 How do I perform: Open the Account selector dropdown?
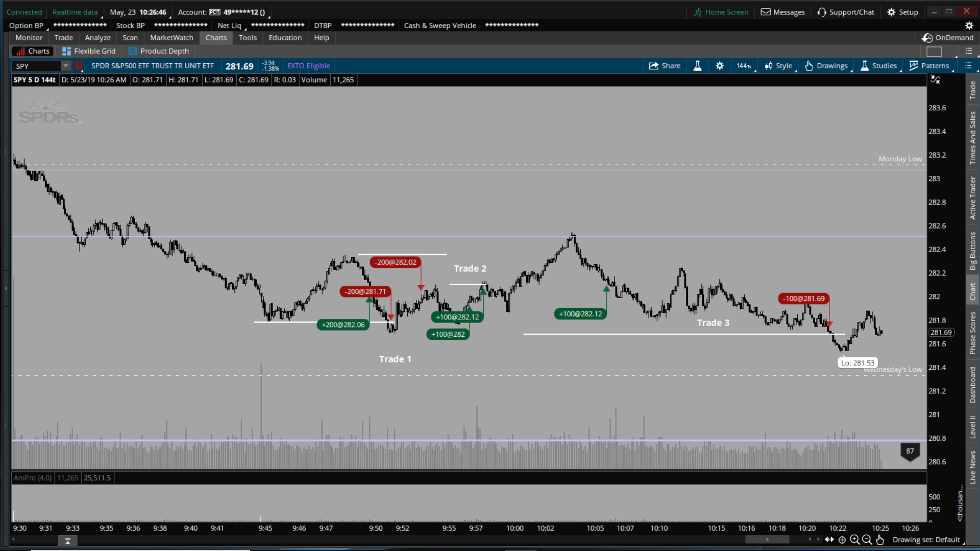point(222,12)
